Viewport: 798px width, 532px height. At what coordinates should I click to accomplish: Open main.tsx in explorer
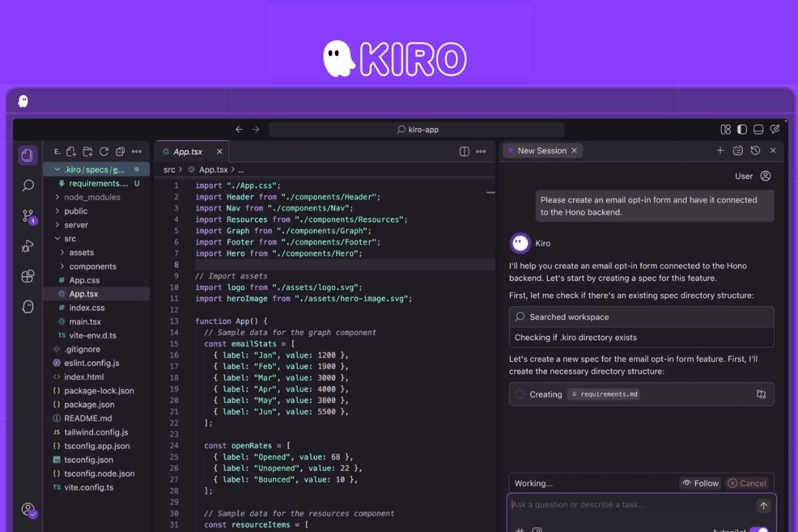[x=96, y=322]
